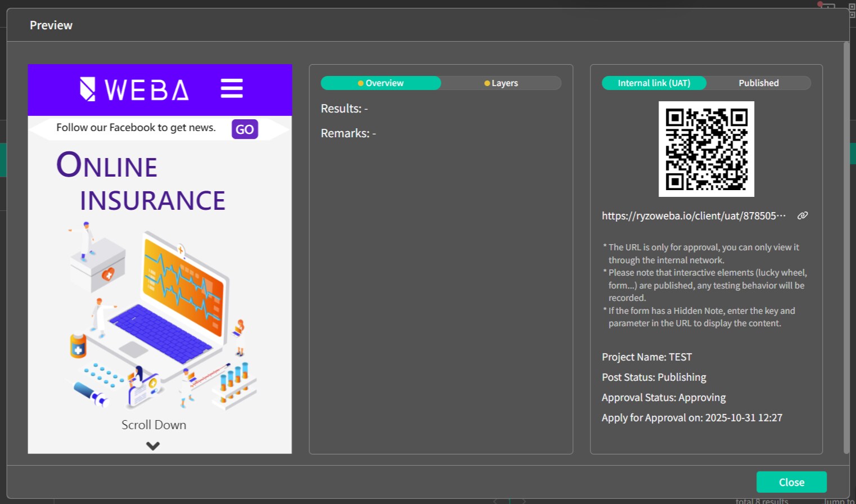This screenshot has height=504, width=856.
Task: Click the 'Results: -' text
Action: coord(344,109)
